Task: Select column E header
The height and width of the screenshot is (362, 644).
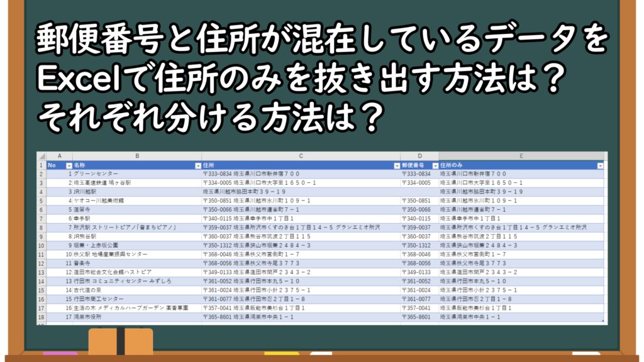Action: click(521, 156)
